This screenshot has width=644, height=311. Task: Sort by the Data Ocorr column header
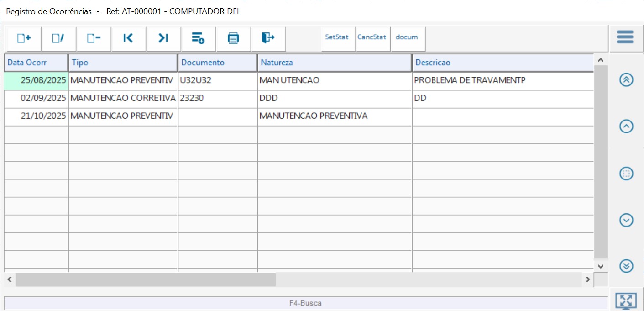[x=36, y=63]
